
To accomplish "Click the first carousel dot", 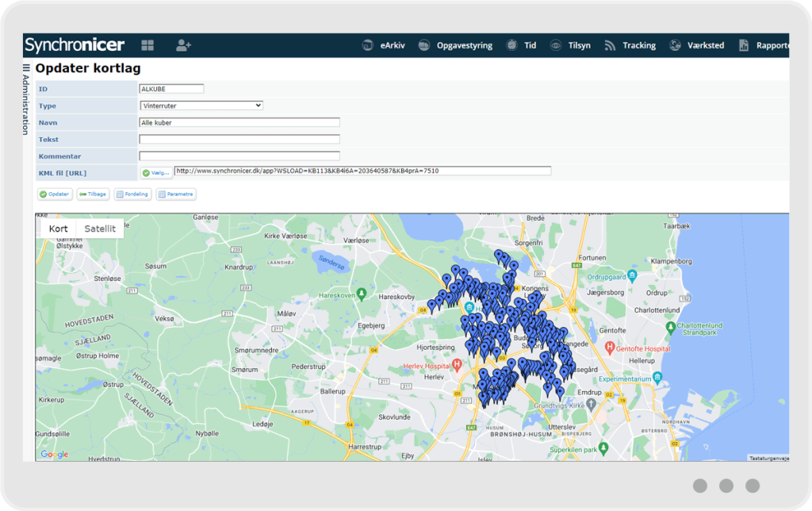I will coord(700,486).
